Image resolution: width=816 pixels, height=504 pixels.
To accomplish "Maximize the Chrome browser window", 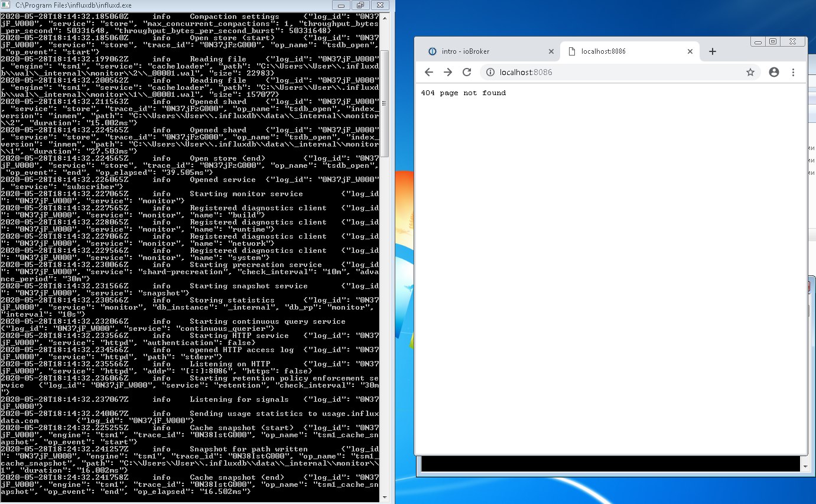I will [x=773, y=41].
